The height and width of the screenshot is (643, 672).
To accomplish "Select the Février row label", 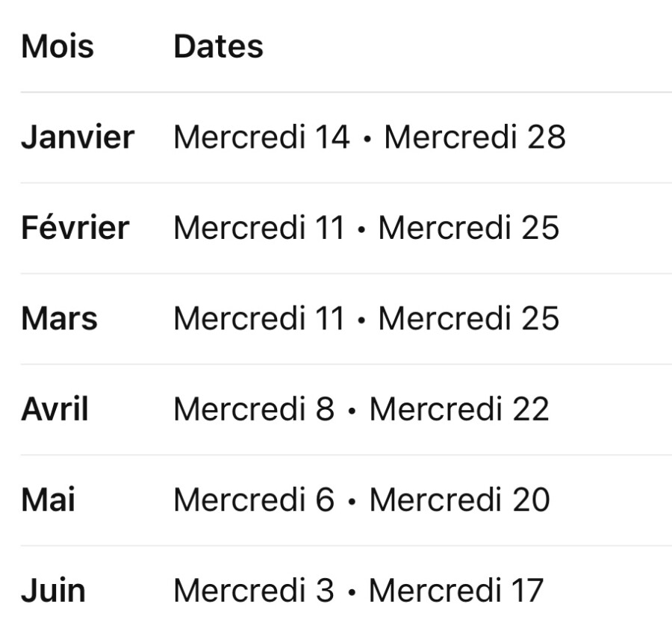I will pos(75,228).
